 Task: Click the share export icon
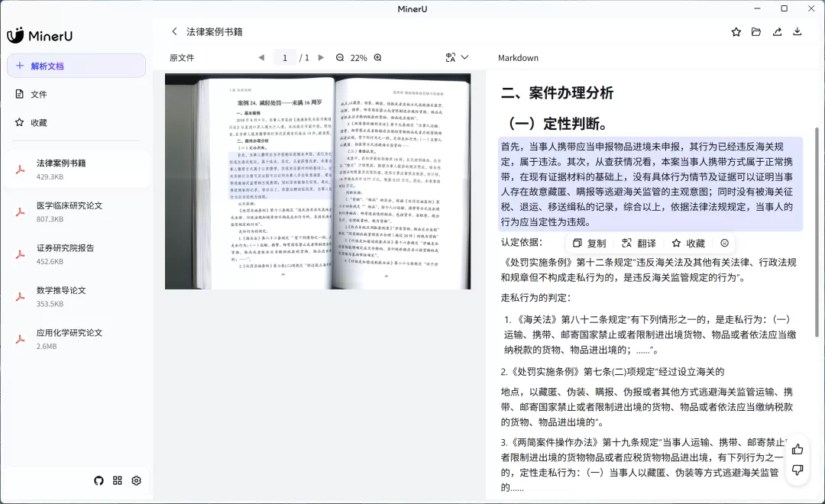point(777,32)
